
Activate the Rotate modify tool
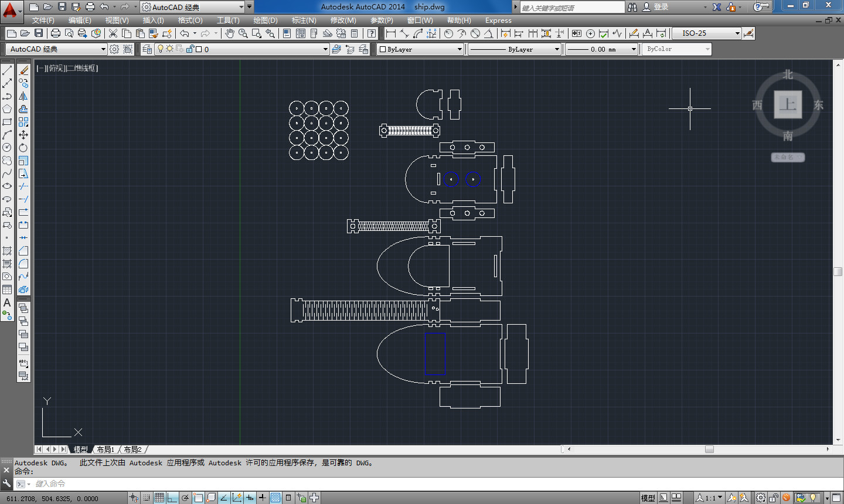[23, 148]
